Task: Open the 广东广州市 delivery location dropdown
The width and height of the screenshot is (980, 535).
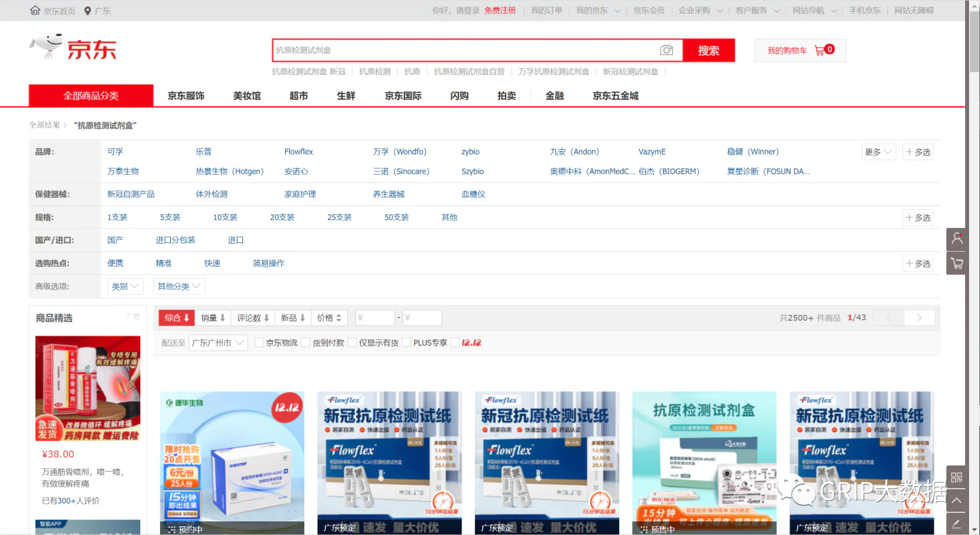Action: pos(218,343)
